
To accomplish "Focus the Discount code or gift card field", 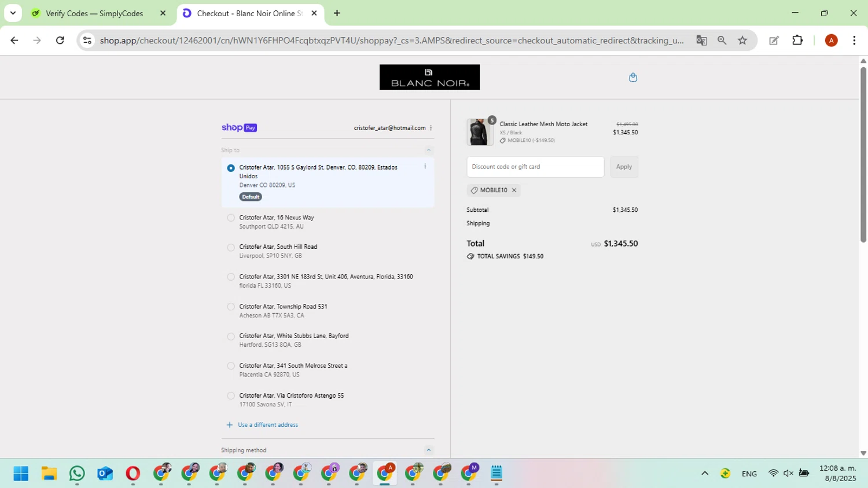I will coord(535,167).
